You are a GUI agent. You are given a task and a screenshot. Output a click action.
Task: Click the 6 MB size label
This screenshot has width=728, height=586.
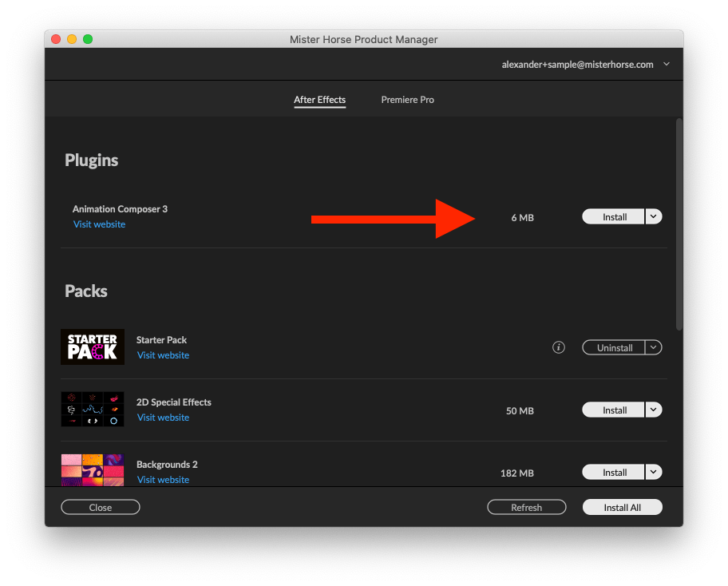point(522,217)
